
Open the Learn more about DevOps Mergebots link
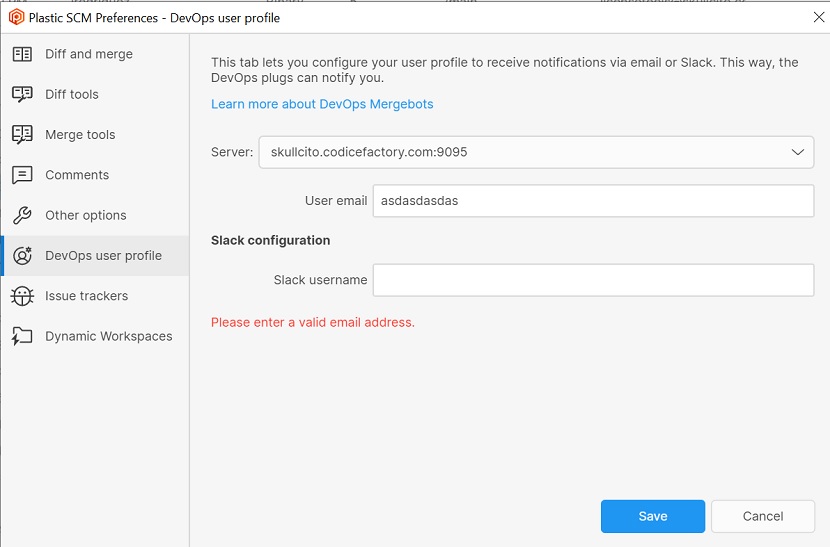click(322, 104)
